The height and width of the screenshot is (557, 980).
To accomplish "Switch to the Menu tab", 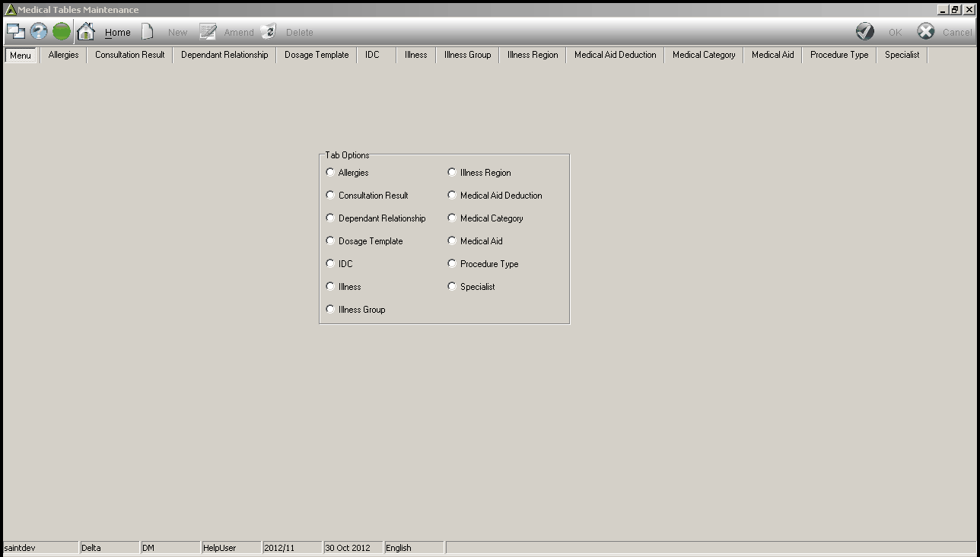I will pyautogui.click(x=21, y=55).
